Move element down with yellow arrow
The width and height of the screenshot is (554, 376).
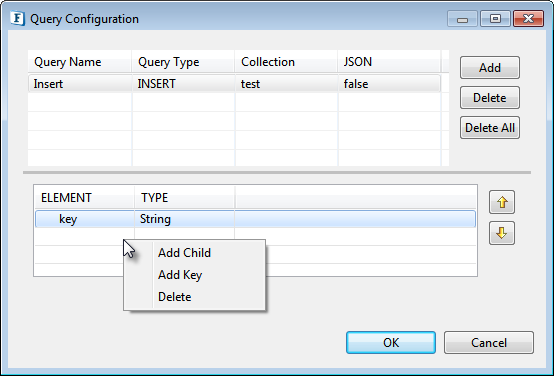point(502,233)
